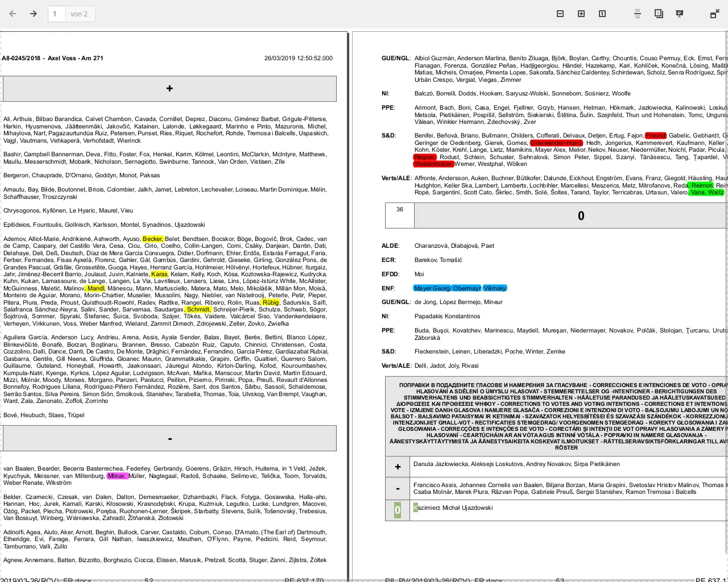This screenshot has height=582, width=728.
Task: Start presentation mode icon
Action: point(680,14)
